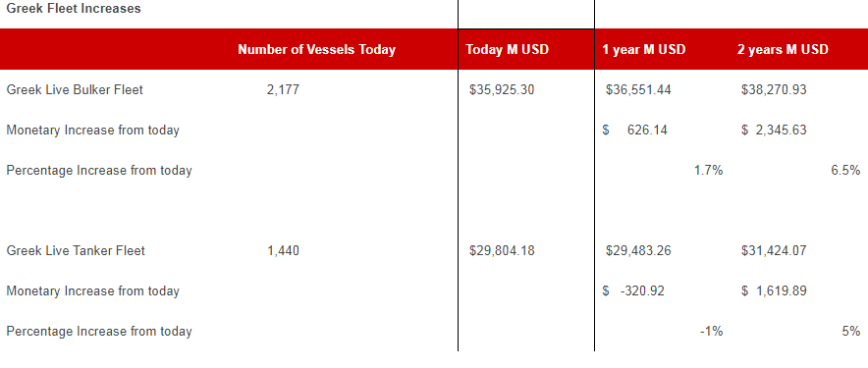The width and height of the screenshot is (868, 368).
Task: Select the Greek Live Bulker Fleet row label
Action: 75,89
